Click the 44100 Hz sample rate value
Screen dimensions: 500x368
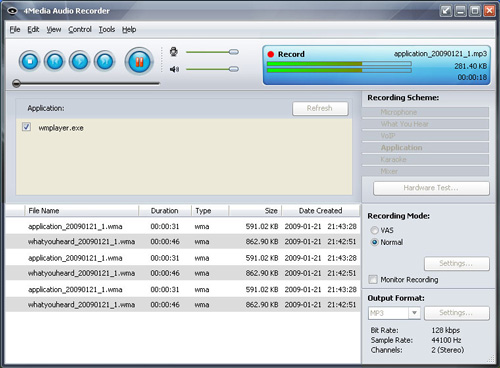click(446, 340)
